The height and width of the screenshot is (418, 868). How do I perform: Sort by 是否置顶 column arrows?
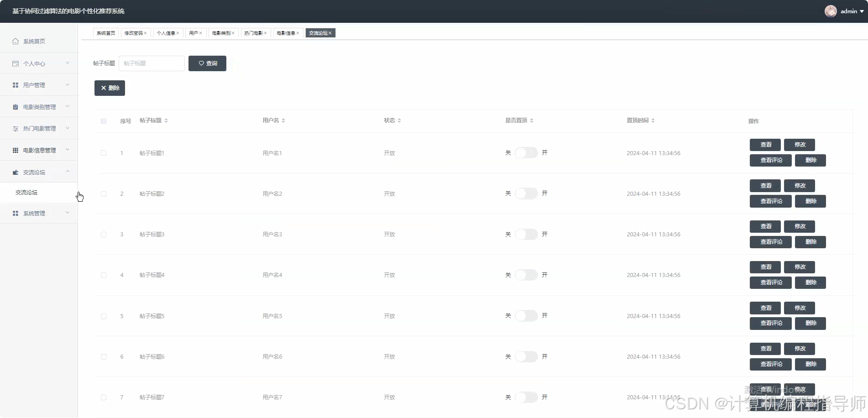coord(532,120)
